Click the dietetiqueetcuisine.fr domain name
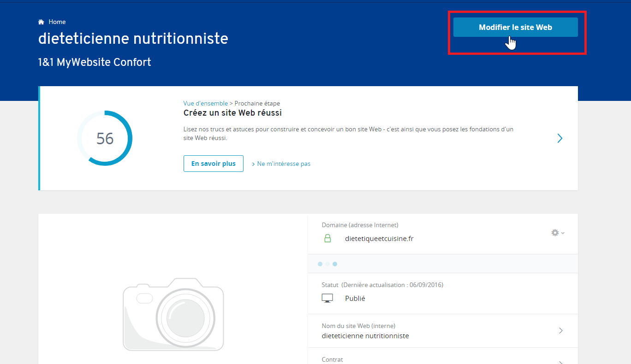This screenshot has height=364, width=631. (379, 239)
